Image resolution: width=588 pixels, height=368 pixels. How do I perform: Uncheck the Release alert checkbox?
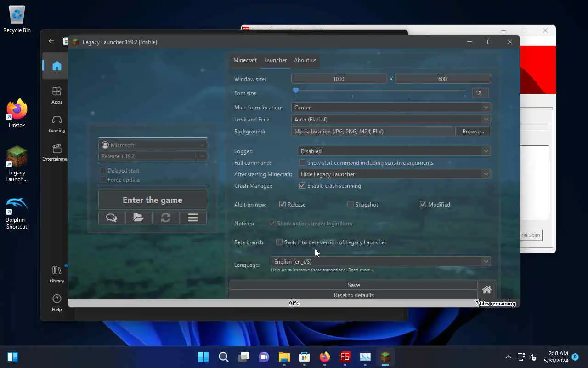[283, 204]
